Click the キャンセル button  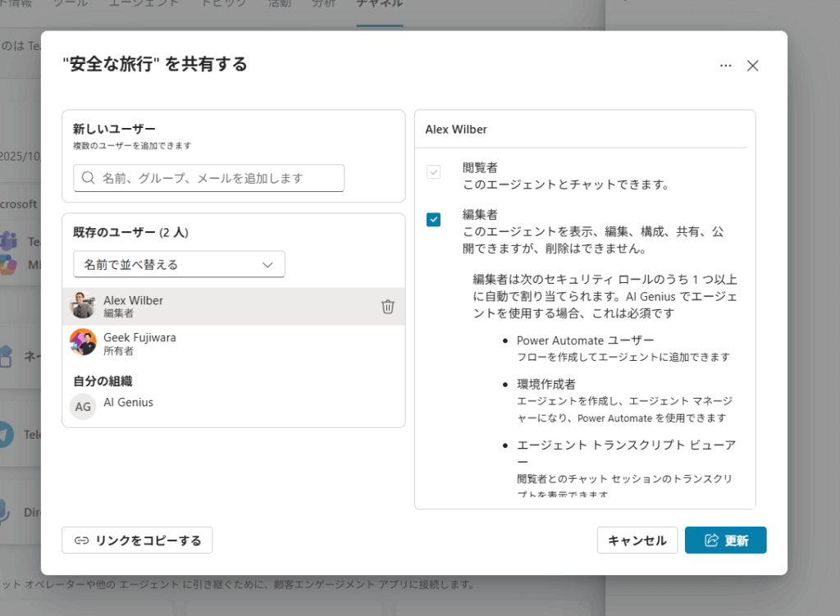pos(637,541)
